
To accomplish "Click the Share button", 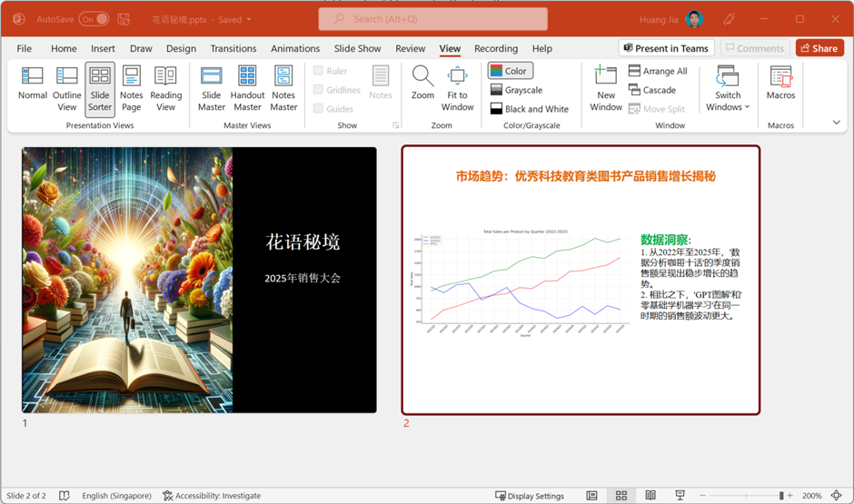I will (819, 48).
